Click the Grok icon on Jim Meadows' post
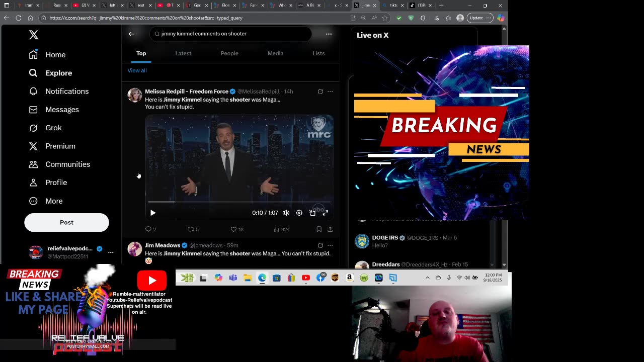The width and height of the screenshot is (644, 362). point(320,245)
